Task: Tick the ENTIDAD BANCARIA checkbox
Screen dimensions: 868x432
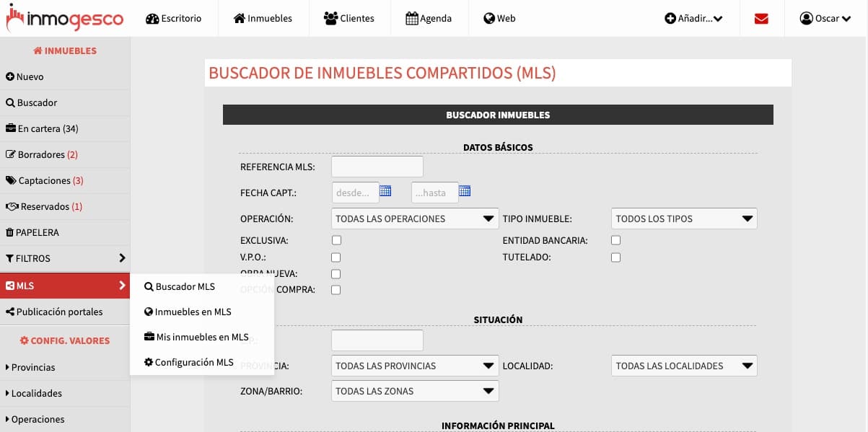Action: (x=615, y=240)
